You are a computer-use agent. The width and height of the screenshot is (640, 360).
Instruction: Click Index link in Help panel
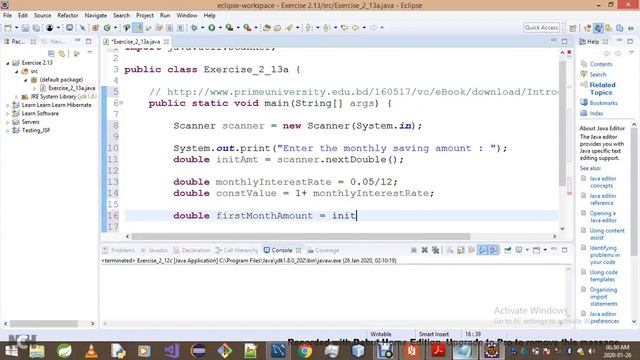click(x=596, y=113)
